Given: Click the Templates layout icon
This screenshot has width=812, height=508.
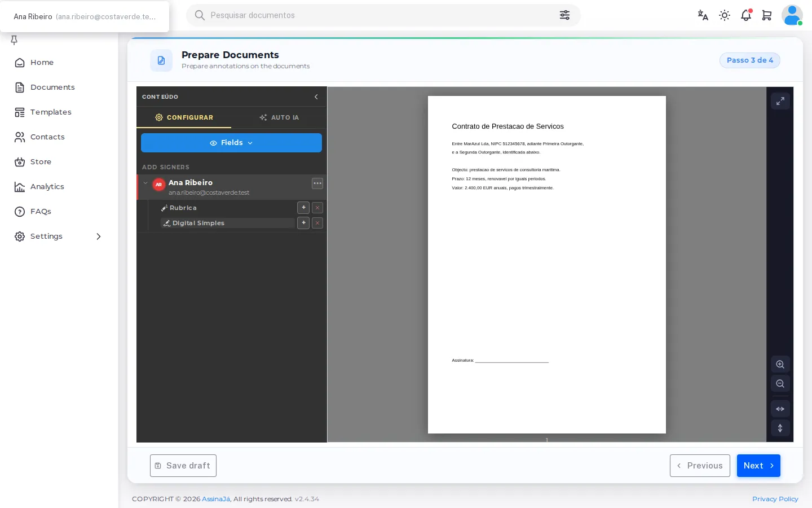Looking at the screenshot, I should [20, 112].
